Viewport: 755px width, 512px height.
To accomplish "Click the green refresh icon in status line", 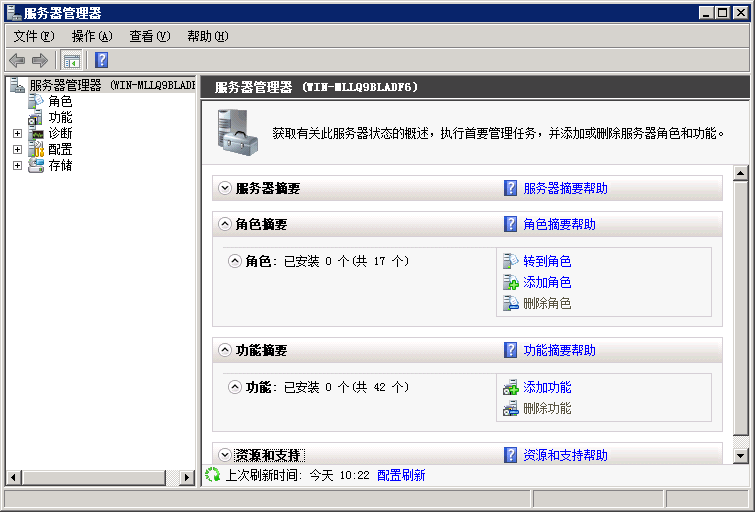I will 212,475.
